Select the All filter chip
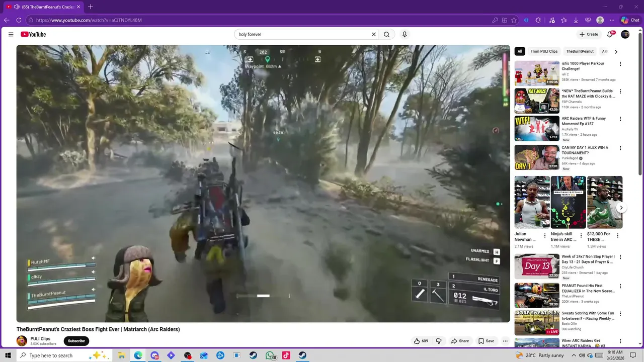Viewport: 644px width, 362px height. 520,51
